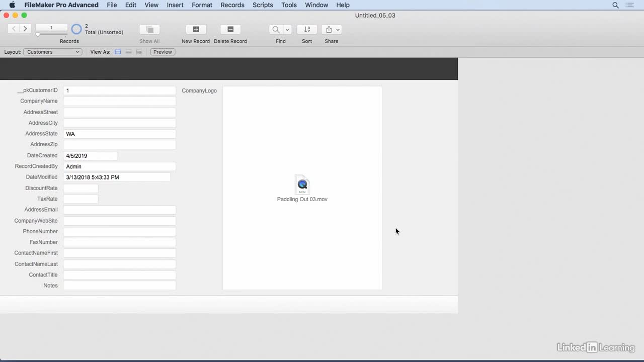Open the Apple menu
644x362 pixels.
[x=12, y=5]
